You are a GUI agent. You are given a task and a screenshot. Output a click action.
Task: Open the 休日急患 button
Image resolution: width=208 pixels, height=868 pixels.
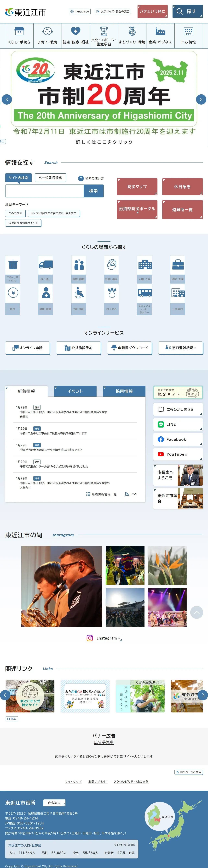pos(183,187)
